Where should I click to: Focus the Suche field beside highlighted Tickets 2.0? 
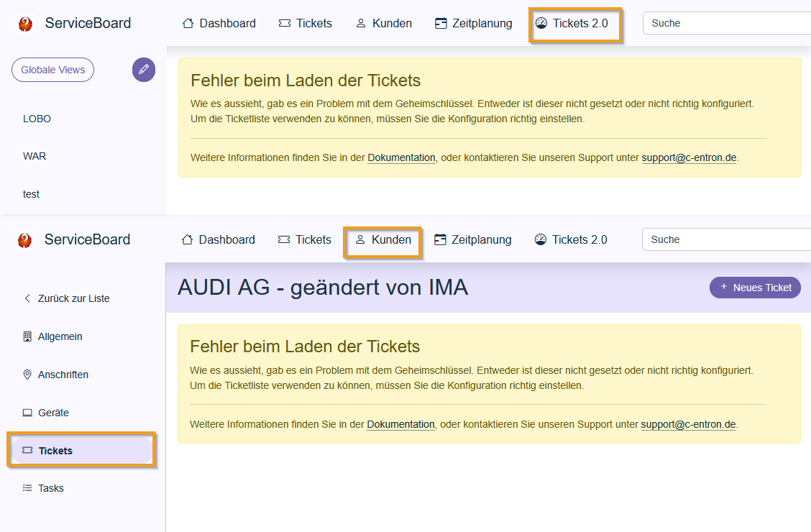tap(726, 23)
